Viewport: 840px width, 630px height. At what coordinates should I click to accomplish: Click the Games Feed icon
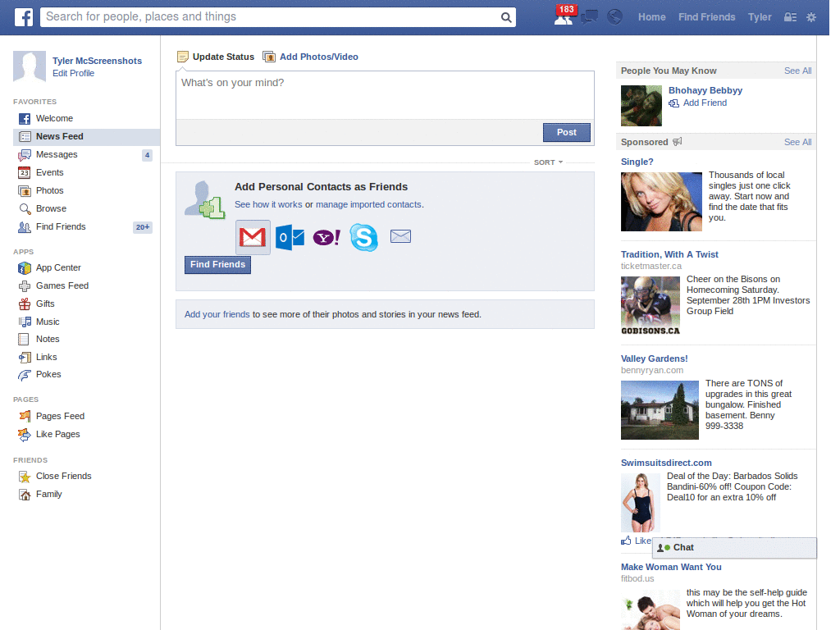(24, 286)
